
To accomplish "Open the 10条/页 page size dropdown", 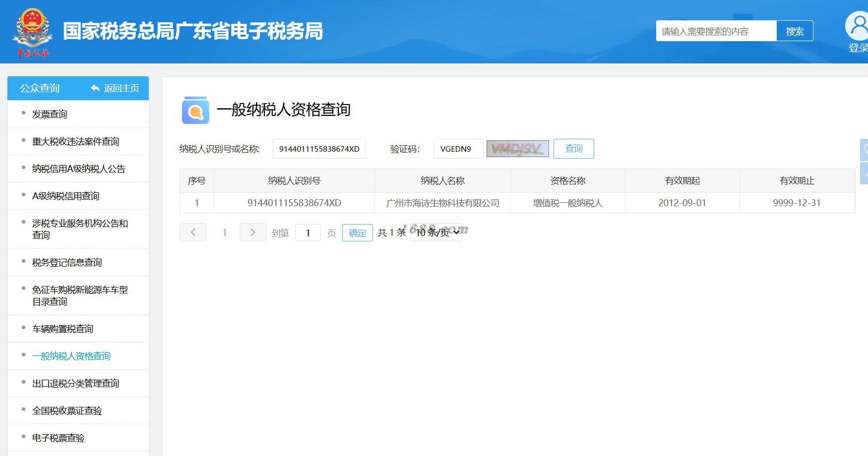I will 436,232.
